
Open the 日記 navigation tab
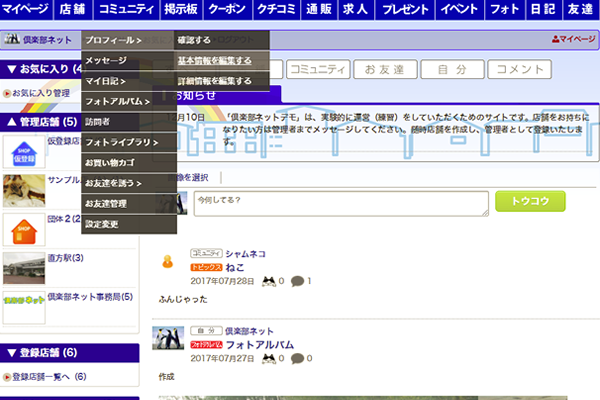(543, 9)
